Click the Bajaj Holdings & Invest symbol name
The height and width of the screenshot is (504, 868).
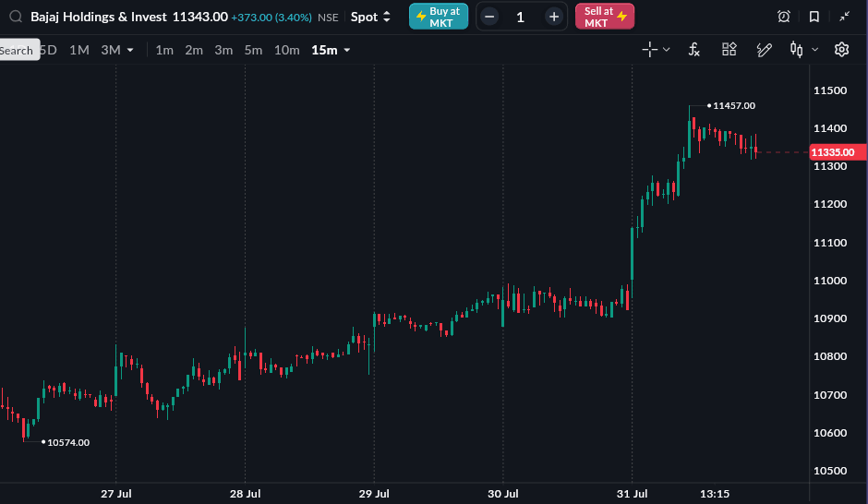click(x=99, y=17)
